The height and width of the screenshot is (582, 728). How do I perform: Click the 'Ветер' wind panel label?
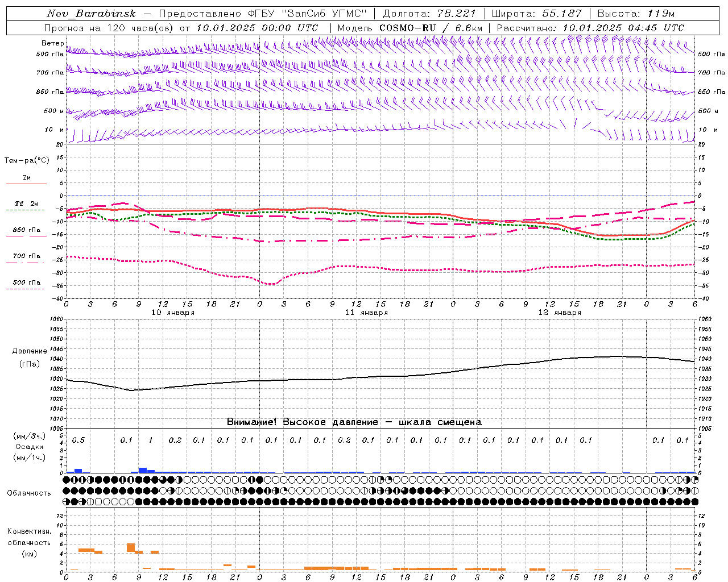click(52, 43)
